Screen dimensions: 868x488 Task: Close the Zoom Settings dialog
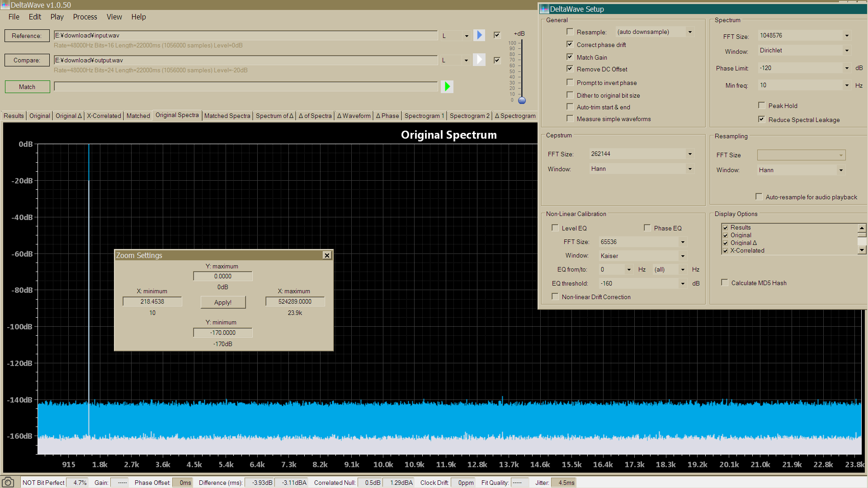tap(327, 255)
